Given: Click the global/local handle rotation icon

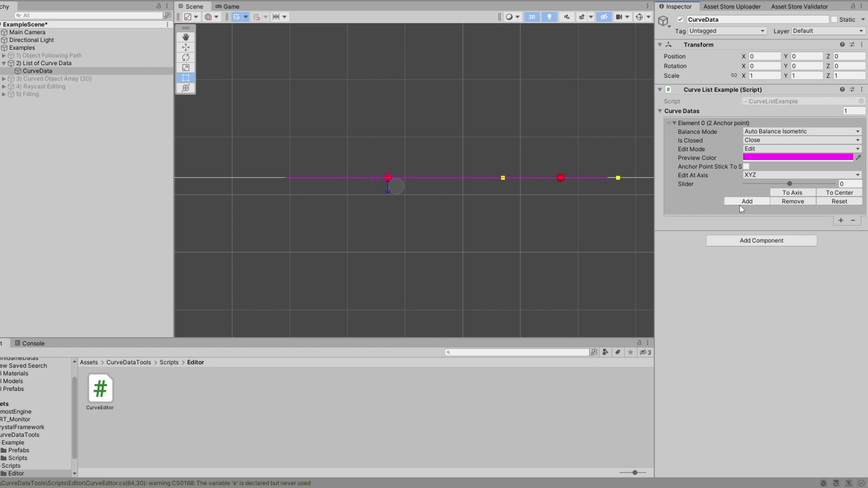Looking at the screenshot, I should tap(208, 17).
